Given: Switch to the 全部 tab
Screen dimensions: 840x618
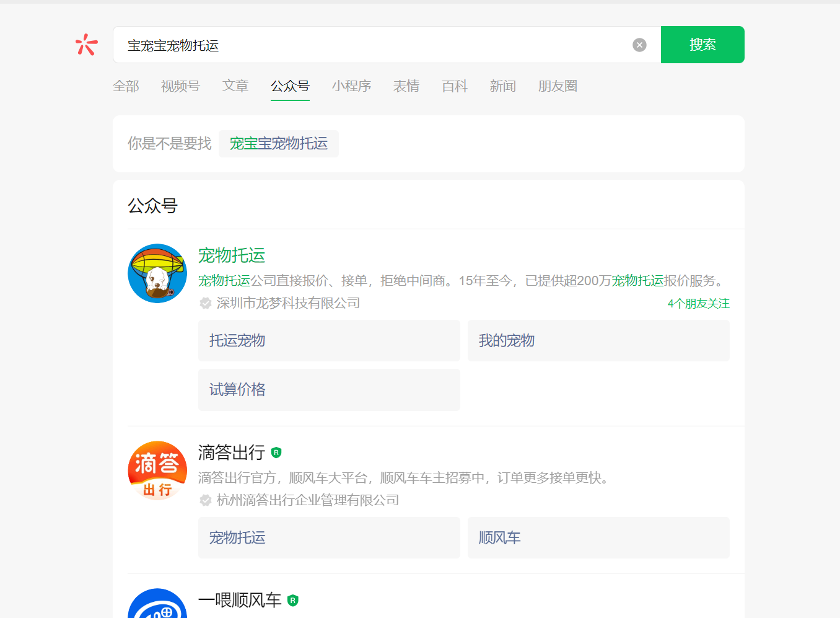Looking at the screenshot, I should pyautogui.click(x=126, y=86).
